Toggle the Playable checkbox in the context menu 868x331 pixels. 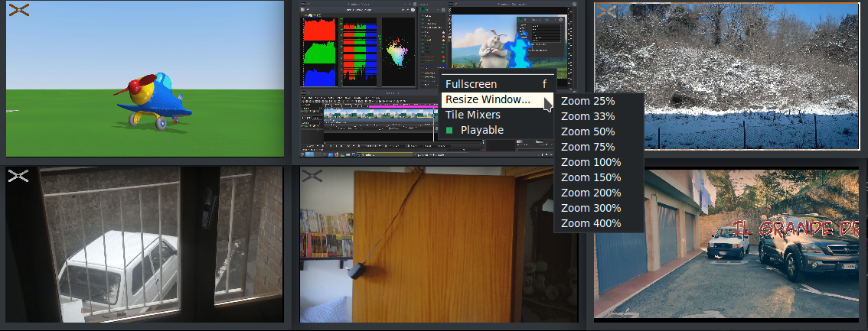pyautogui.click(x=450, y=131)
